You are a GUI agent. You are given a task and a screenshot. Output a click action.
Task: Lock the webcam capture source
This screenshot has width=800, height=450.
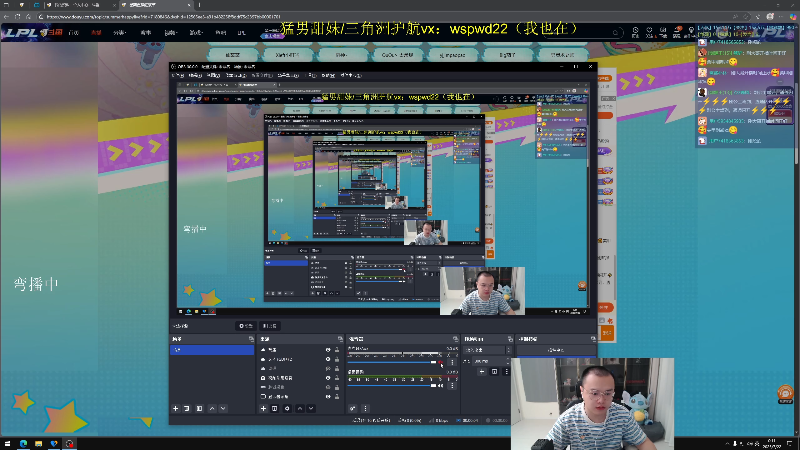click(337, 378)
